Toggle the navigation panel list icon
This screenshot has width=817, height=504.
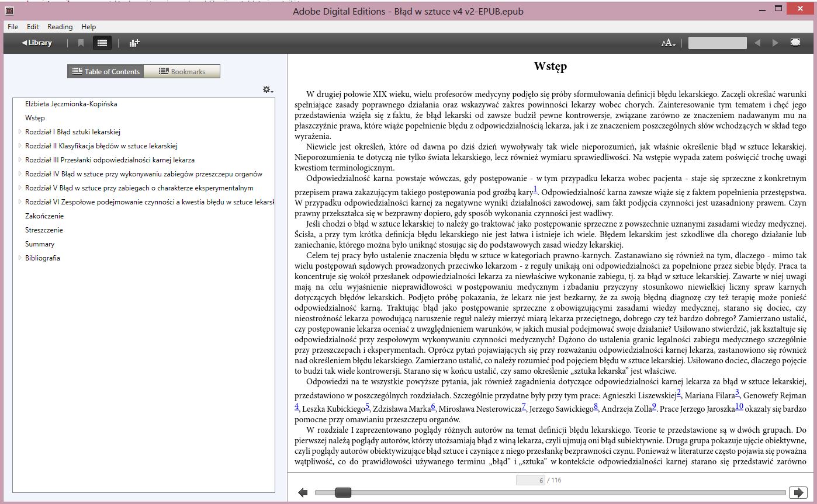pyautogui.click(x=102, y=43)
